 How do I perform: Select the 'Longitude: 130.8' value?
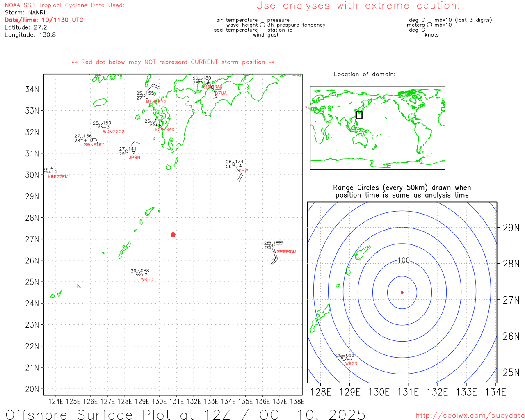coord(30,35)
